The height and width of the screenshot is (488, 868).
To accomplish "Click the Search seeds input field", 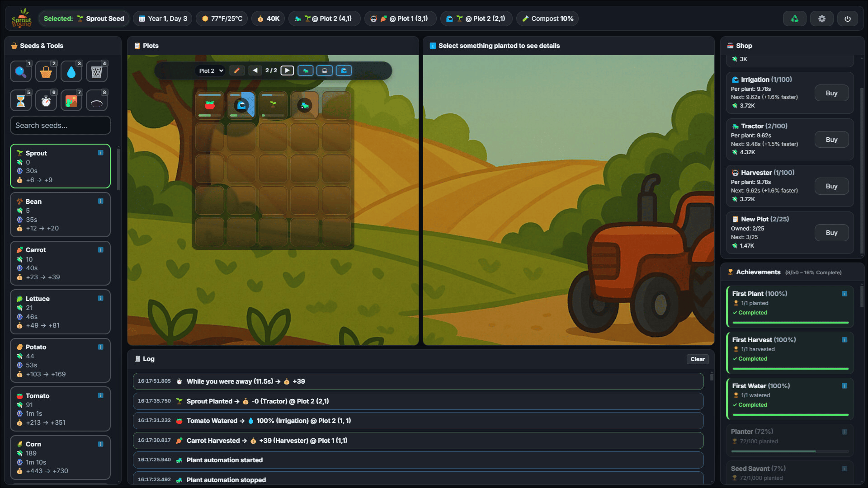I will [60, 125].
